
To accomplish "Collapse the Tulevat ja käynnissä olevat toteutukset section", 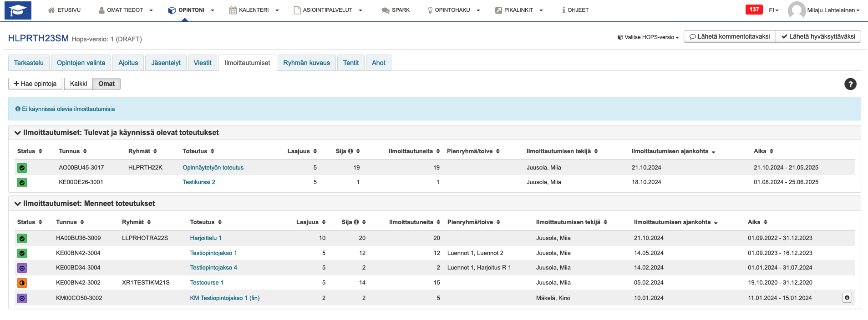I will (18, 133).
